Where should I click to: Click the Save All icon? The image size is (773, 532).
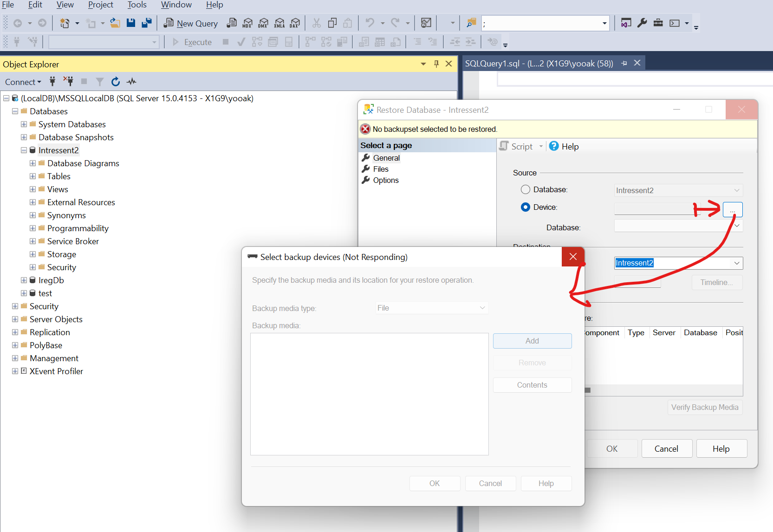point(147,23)
